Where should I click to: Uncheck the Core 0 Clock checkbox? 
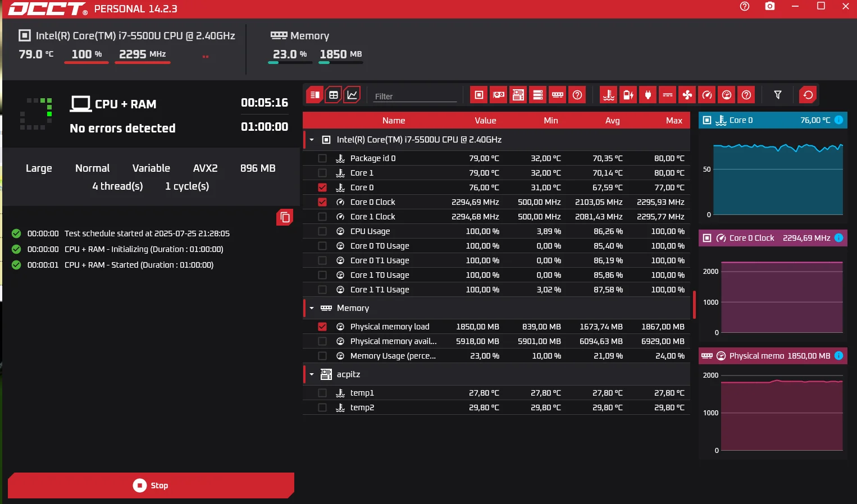322,202
